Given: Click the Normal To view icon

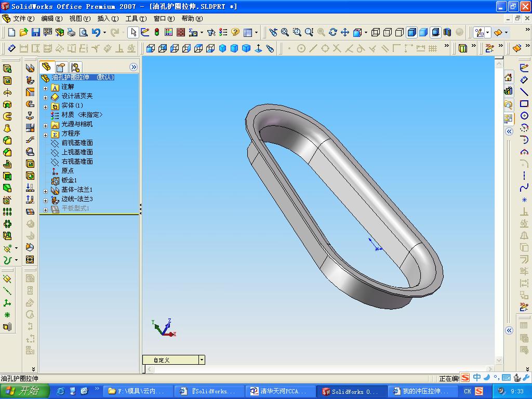Looking at the screenshot, I should tap(258, 48).
